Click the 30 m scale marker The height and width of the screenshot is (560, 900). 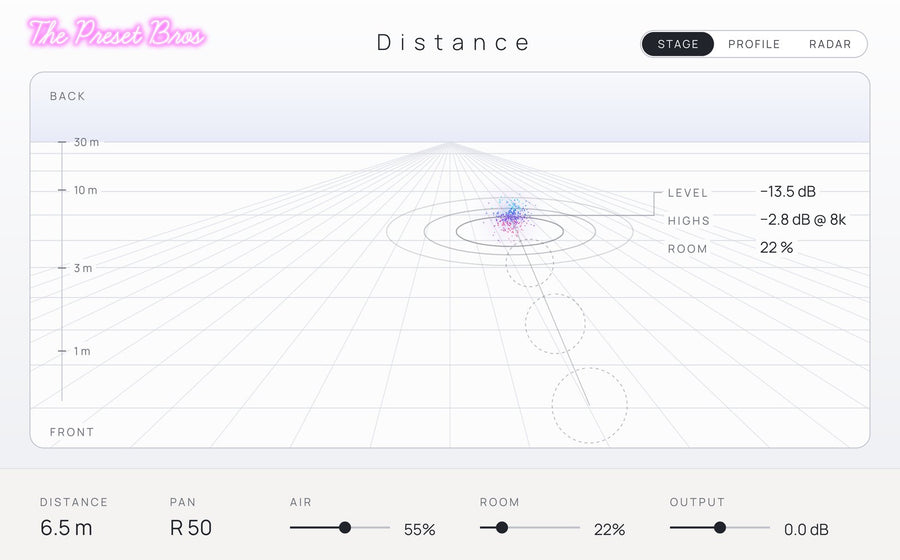[x=79, y=142]
